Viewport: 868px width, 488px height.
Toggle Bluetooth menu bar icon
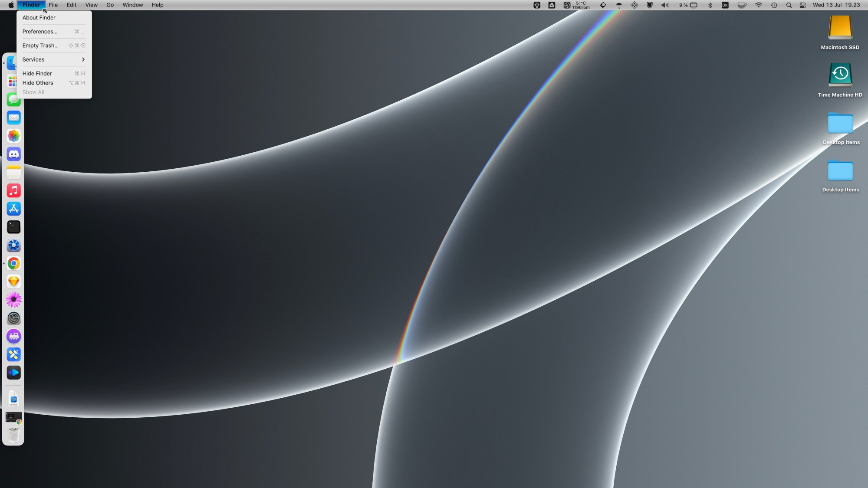click(710, 5)
